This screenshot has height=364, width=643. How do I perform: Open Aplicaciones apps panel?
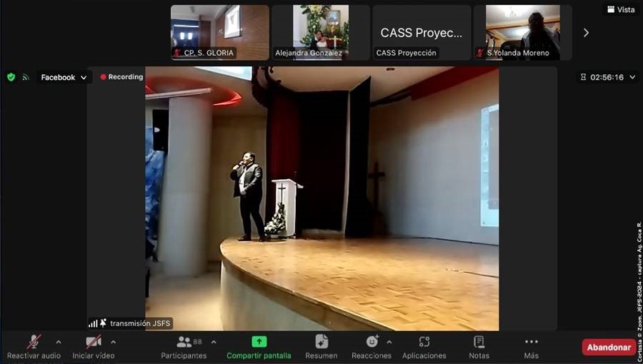(x=424, y=347)
